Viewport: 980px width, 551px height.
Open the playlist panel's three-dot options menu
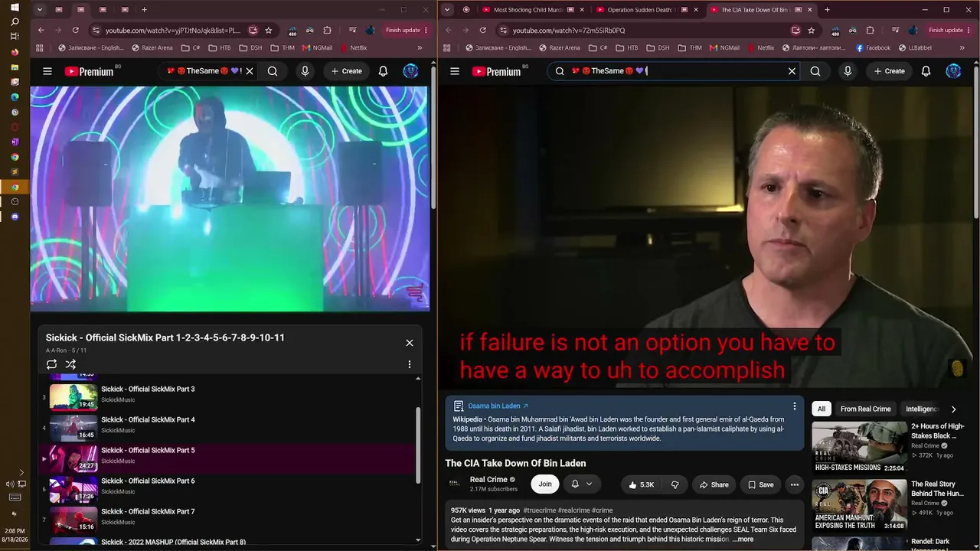click(x=410, y=364)
